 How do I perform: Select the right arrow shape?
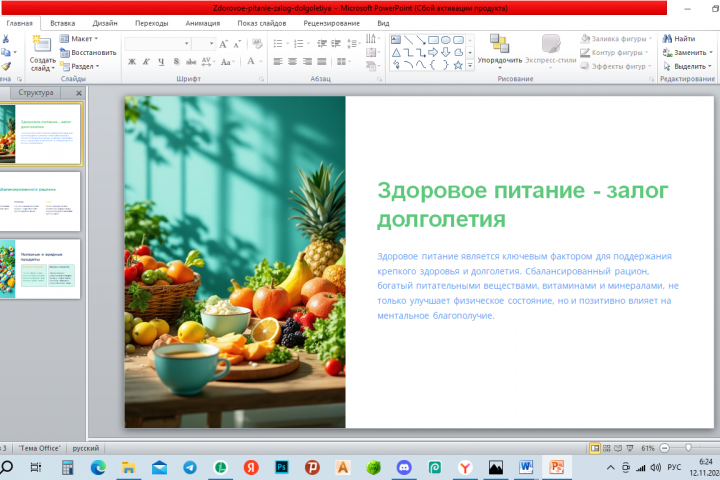point(433,52)
